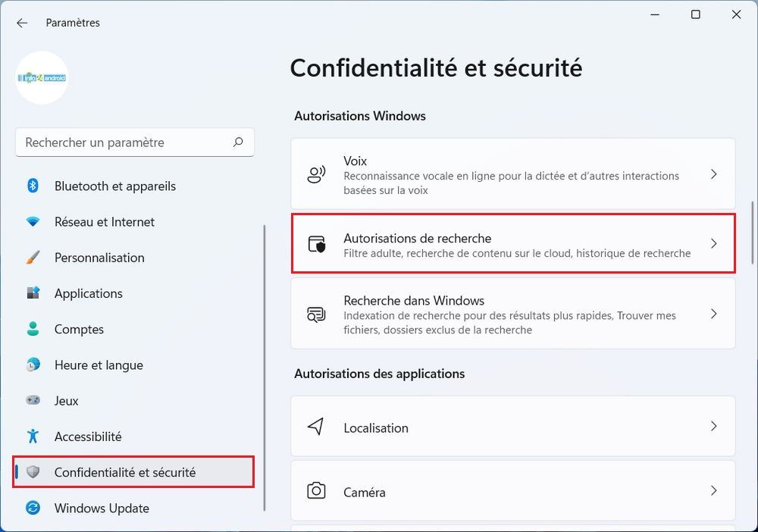
Task: Click the search magnifier icon
Action: (x=238, y=142)
